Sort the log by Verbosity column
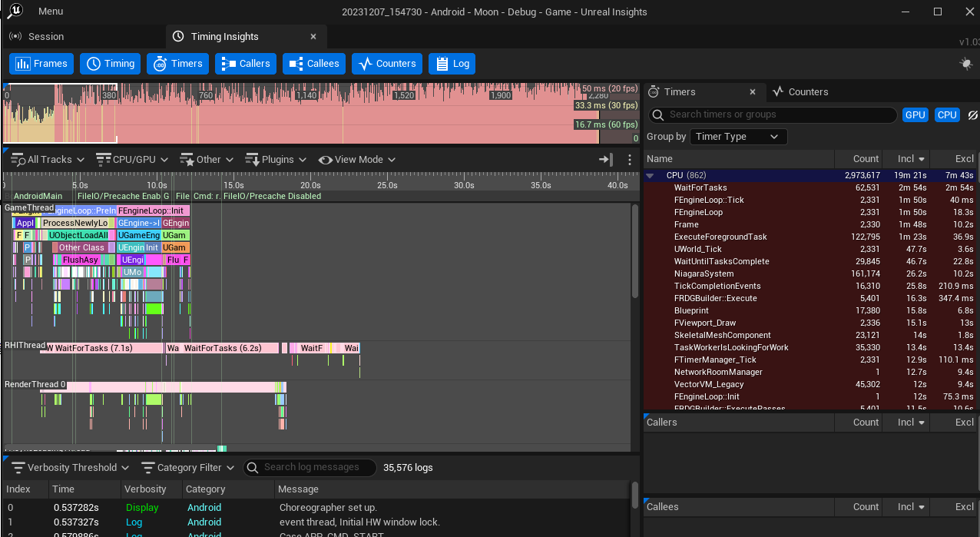Screen dimensions: 980x537 (x=151, y=489)
